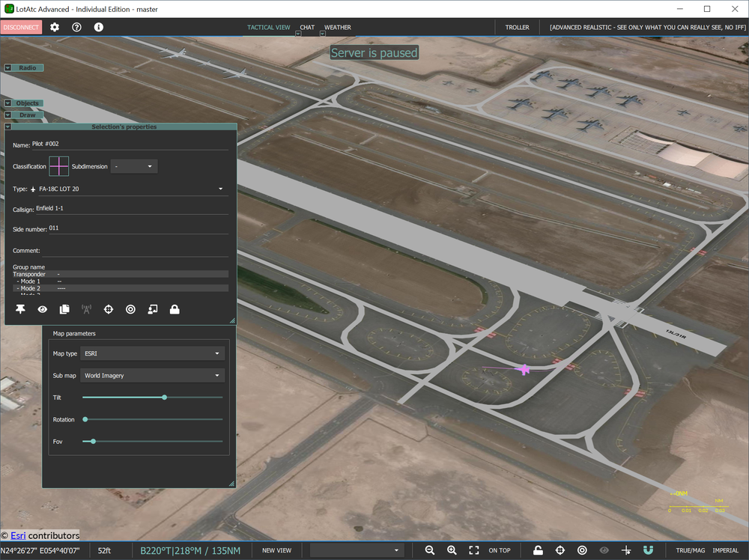The height and width of the screenshot is (560, 749).
Task: Open the Map type ESRI dropdown
Action: click(x=152, y=353)
